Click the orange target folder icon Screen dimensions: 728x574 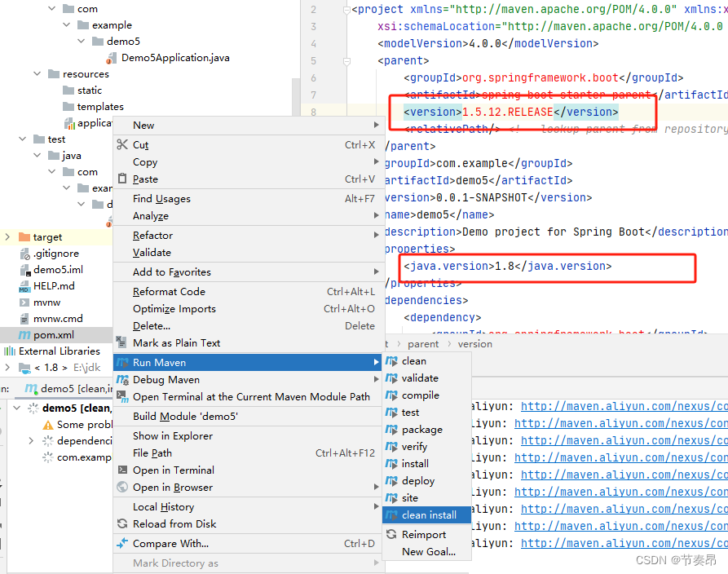point(24,236)
